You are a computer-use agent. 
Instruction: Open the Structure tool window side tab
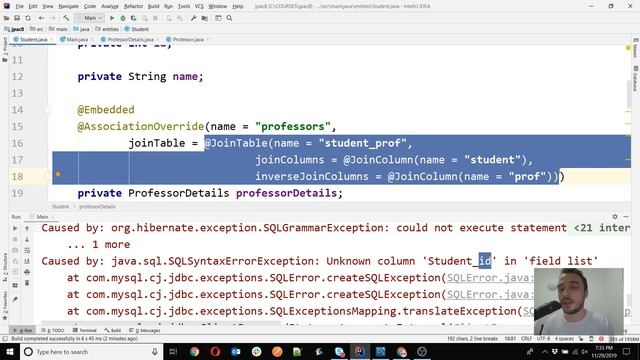5,266
